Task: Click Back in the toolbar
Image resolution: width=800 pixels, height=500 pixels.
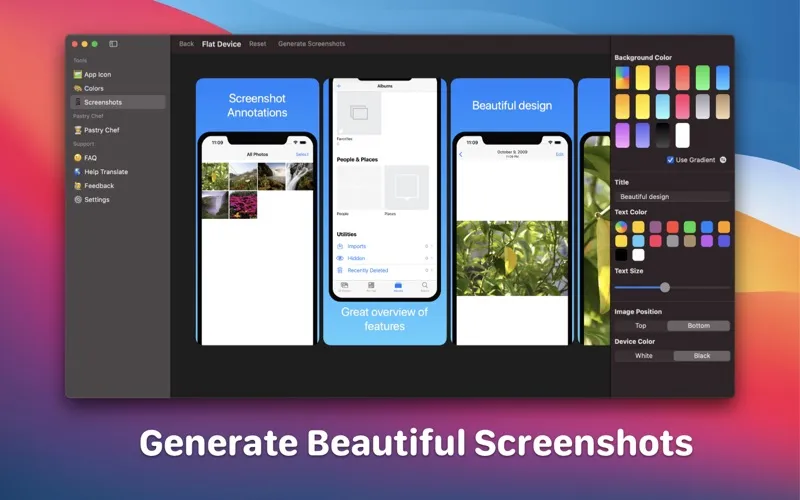Action: click(x=186, y=44)
